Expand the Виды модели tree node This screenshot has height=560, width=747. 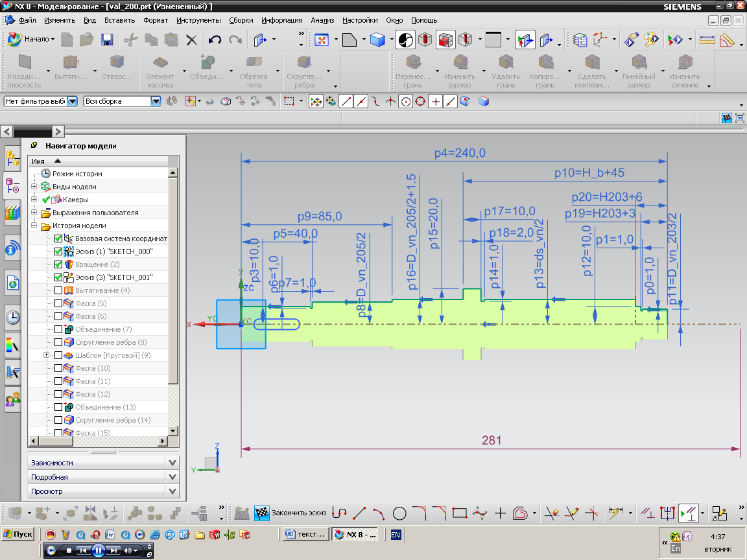[x=34, y=187]
